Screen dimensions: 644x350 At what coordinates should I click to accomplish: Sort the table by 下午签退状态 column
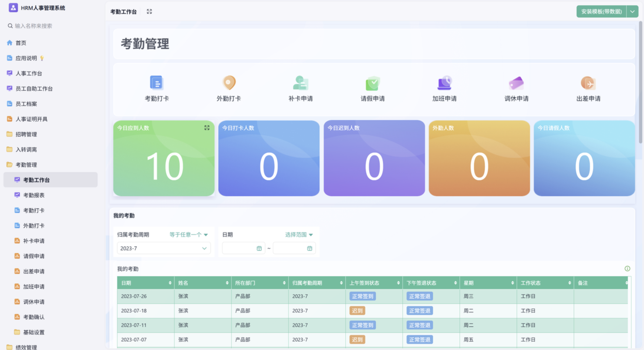[x=456, y=283]
